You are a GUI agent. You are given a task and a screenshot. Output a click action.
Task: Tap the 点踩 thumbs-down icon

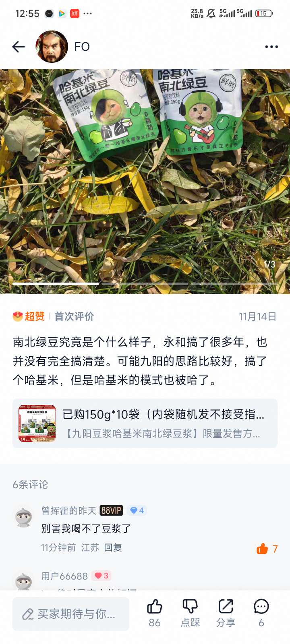[x=190, y=607]
